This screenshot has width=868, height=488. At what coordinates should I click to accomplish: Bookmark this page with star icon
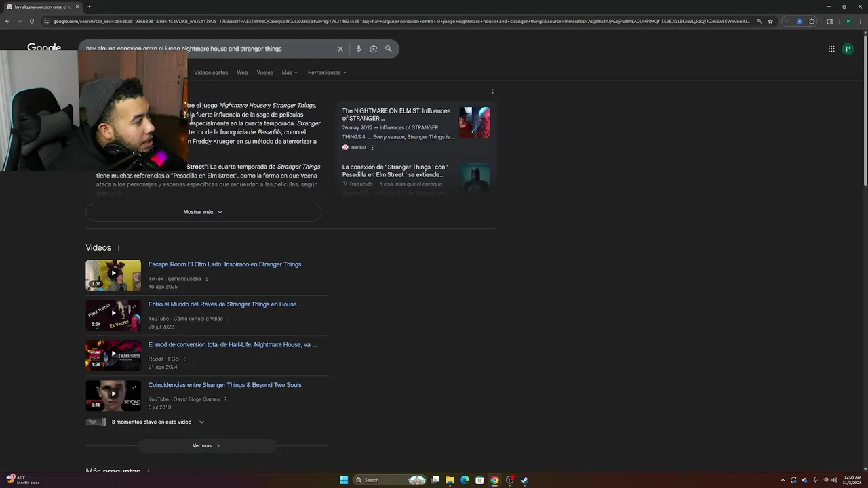pos(770,21)
